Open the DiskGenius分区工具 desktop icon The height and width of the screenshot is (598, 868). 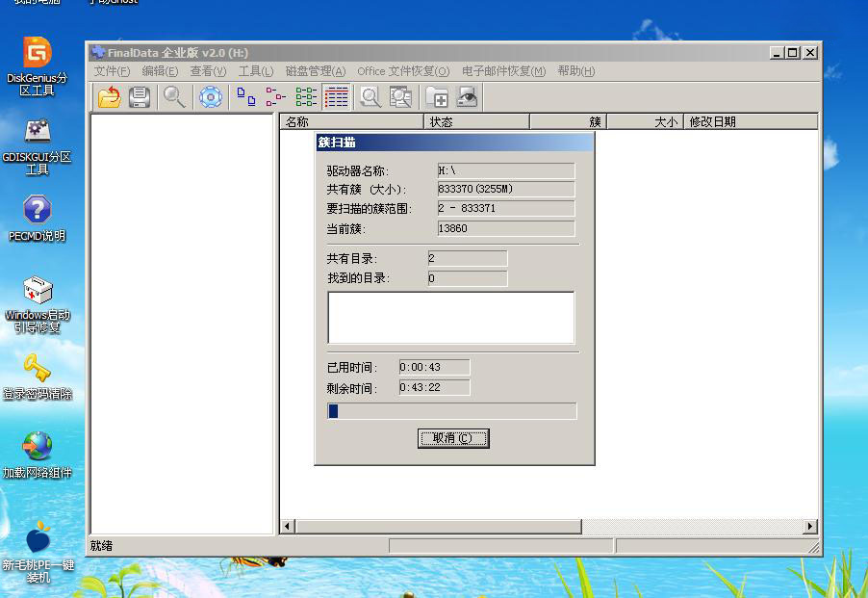38,66
